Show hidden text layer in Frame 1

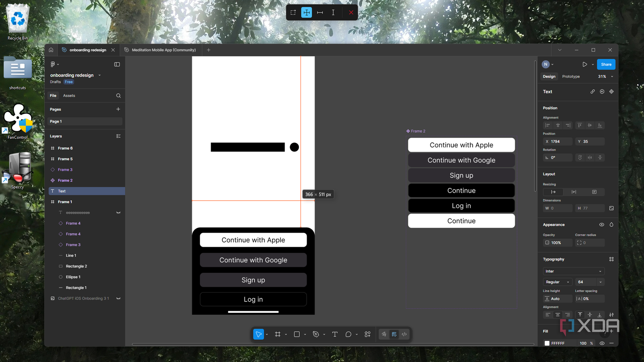pyautogui.click(x=118, y=213)
